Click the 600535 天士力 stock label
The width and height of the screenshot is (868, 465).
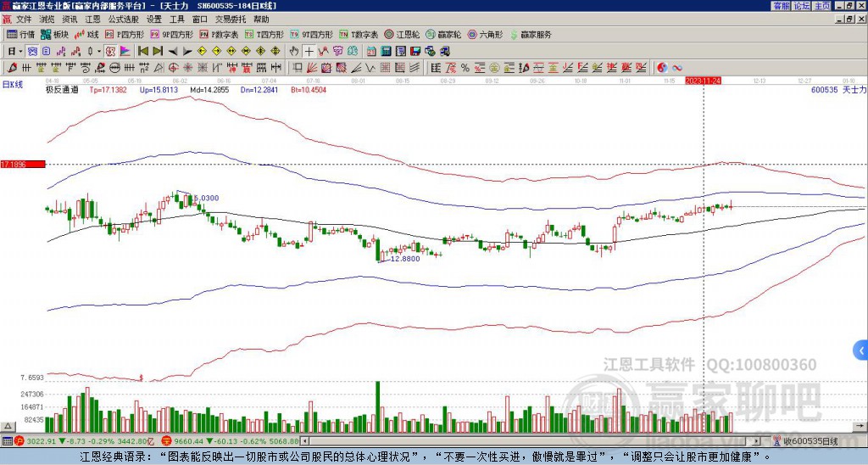838,89
